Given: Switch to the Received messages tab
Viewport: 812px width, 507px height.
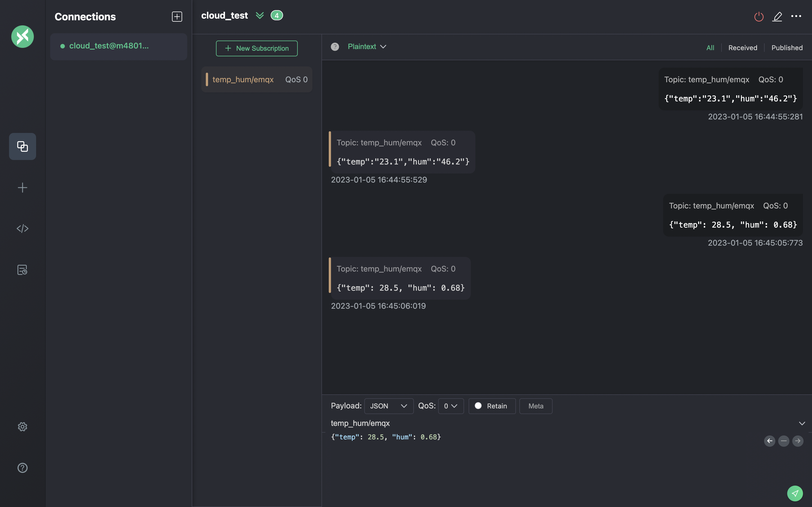Looking at the screenshot, I should pyautogui.click(x=742, y=47).
